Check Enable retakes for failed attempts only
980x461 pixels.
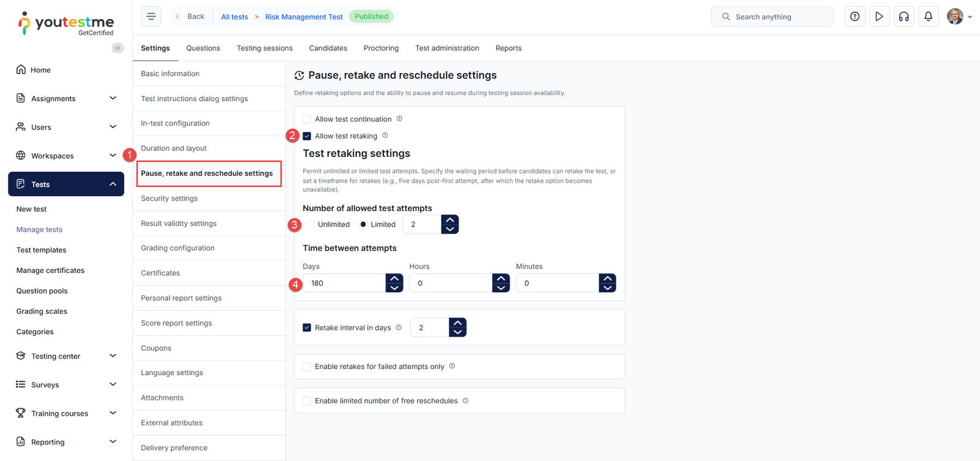[x=307, y=367]
